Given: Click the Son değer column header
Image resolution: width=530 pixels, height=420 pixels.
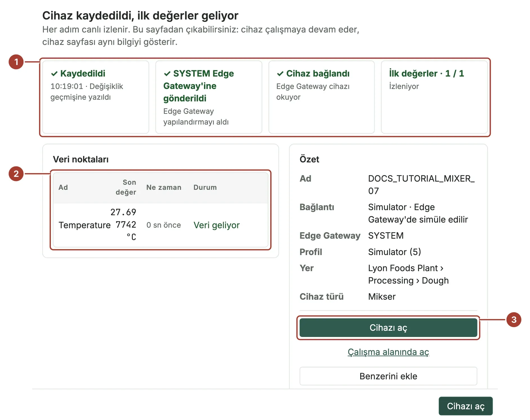Looking at the screenshot, I should coord(126,187).
